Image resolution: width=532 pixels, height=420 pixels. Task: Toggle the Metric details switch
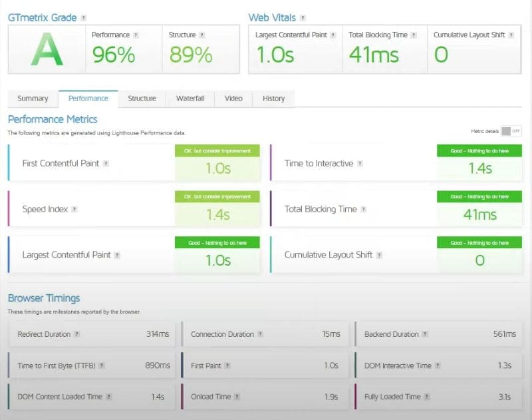511,131
